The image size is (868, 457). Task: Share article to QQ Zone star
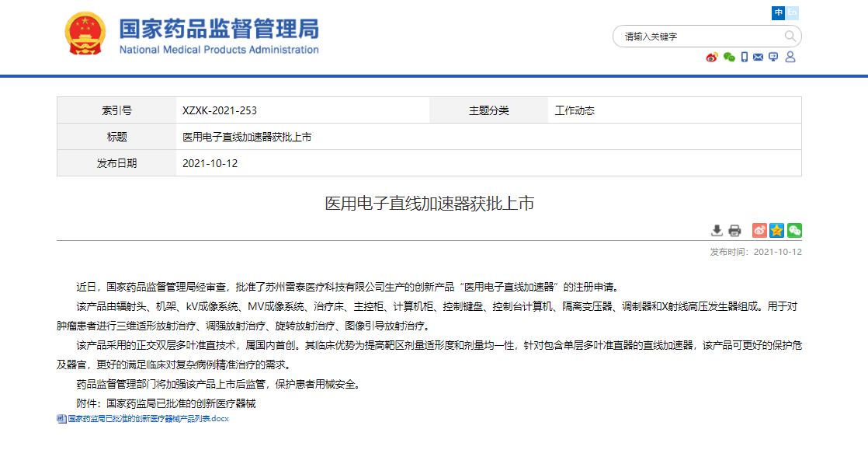[776, 230]
